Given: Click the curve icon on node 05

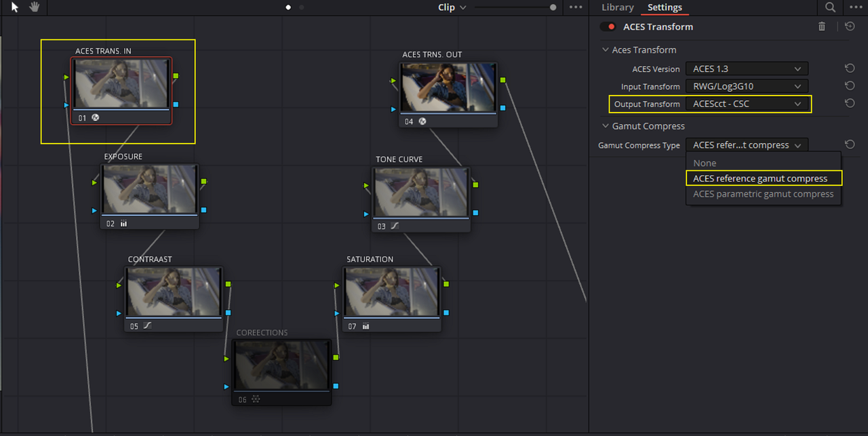Looking at the screenshot, I should 147,326.
